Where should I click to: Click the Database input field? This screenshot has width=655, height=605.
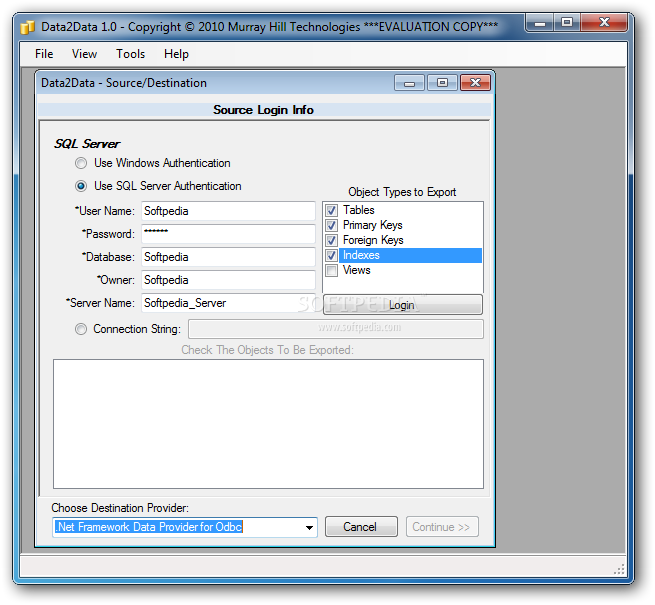point(228,257)
